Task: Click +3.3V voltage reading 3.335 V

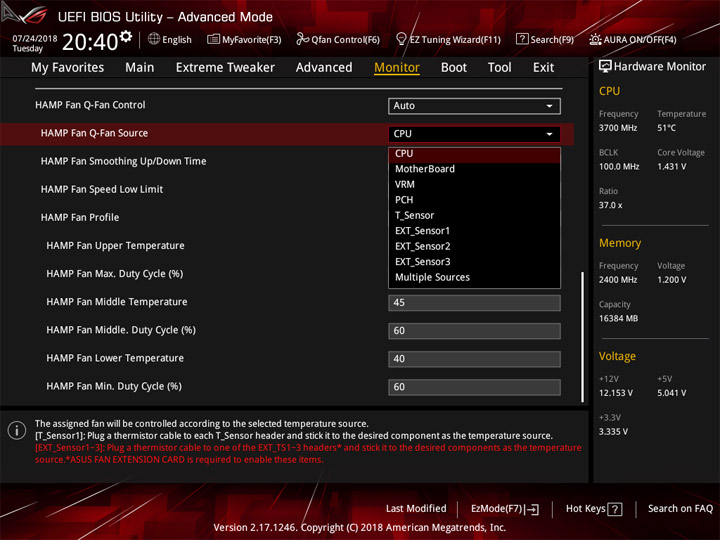Action: point(613,432)
